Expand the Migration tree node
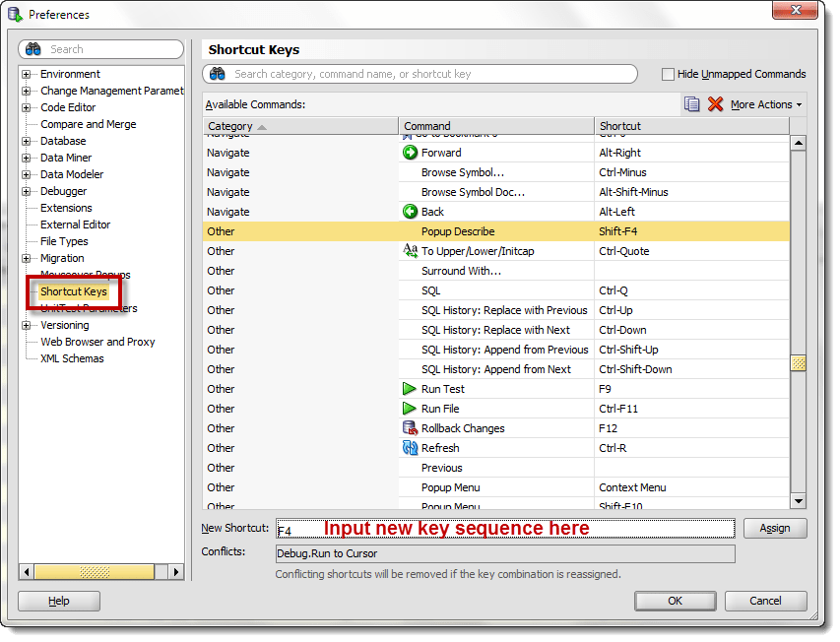Screen dimensions: 840x642 (26, 258)
